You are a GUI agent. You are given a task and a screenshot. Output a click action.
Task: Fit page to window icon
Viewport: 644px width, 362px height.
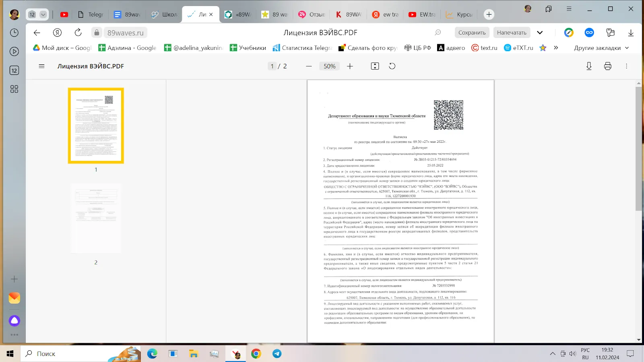[375, 66]
